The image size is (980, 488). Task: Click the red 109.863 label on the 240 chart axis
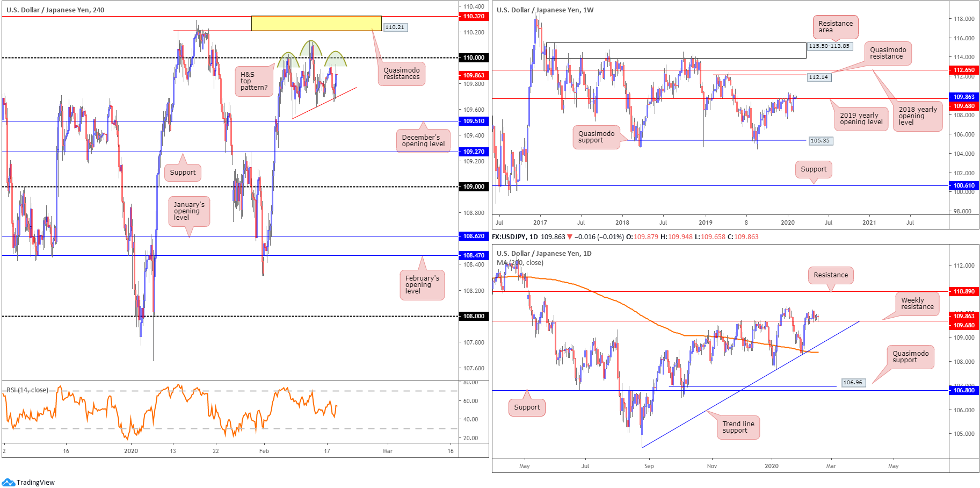[x=474, y=75]
